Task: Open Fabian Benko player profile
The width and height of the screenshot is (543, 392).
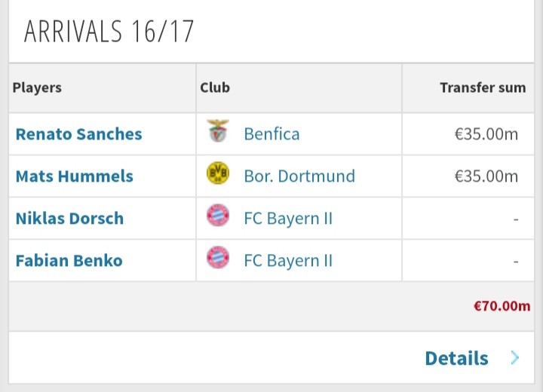Action: 69,261
